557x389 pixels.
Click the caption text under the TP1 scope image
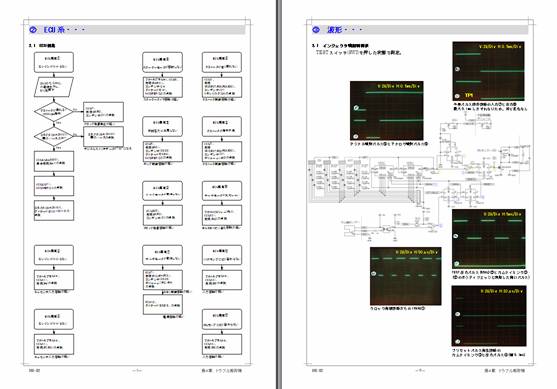coord(490,107)
